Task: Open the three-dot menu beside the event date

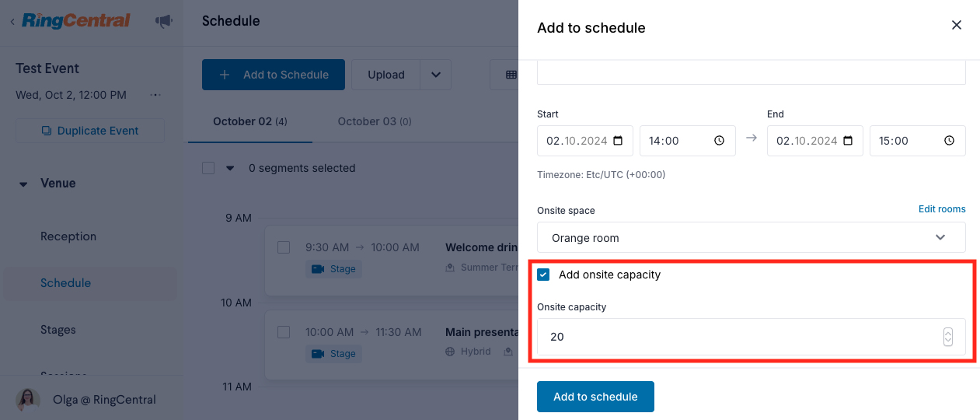Action: click(x=155, y=95)
